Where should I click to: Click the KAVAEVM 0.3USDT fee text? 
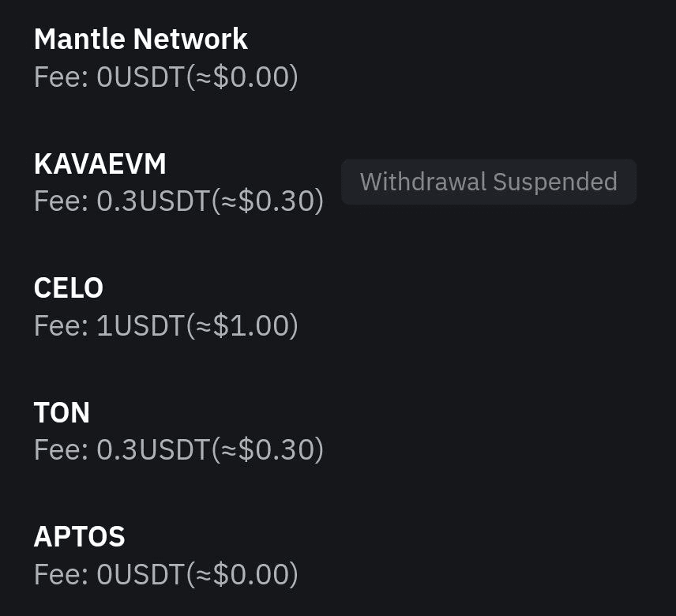click(x=178, y=201)
